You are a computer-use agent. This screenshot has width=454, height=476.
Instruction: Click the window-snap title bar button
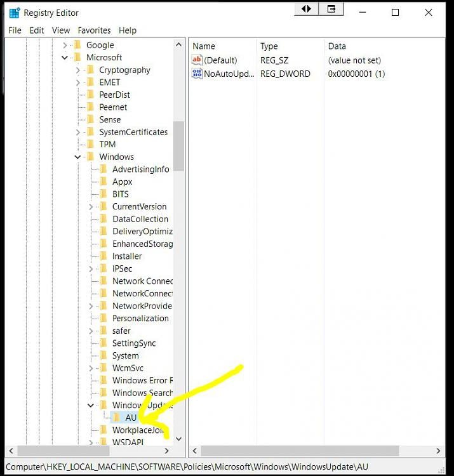click(x=331, y=9)
